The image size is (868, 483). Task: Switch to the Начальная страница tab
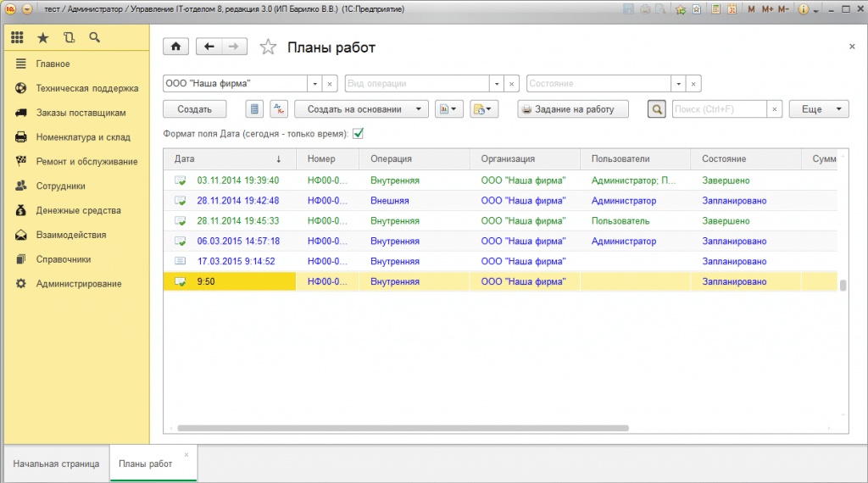click(57, 464)
